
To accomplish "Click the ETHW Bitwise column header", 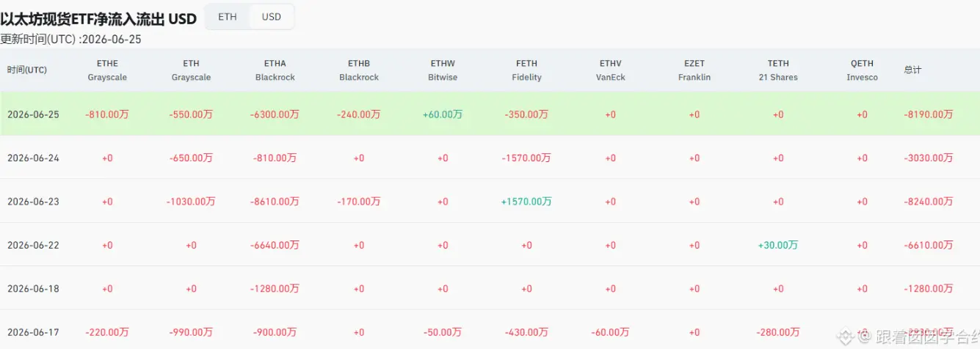I will 443,70.
